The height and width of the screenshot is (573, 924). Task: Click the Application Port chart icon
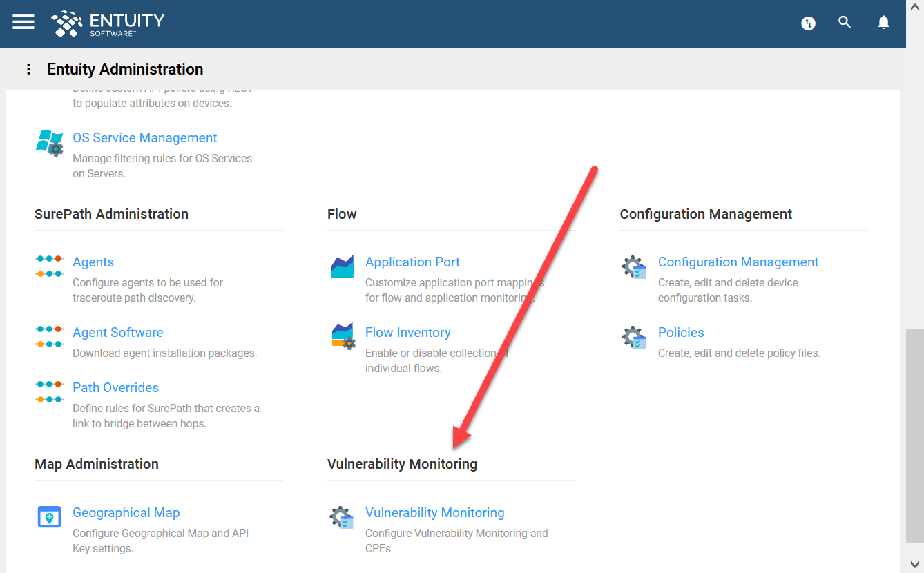pos(342,266)
